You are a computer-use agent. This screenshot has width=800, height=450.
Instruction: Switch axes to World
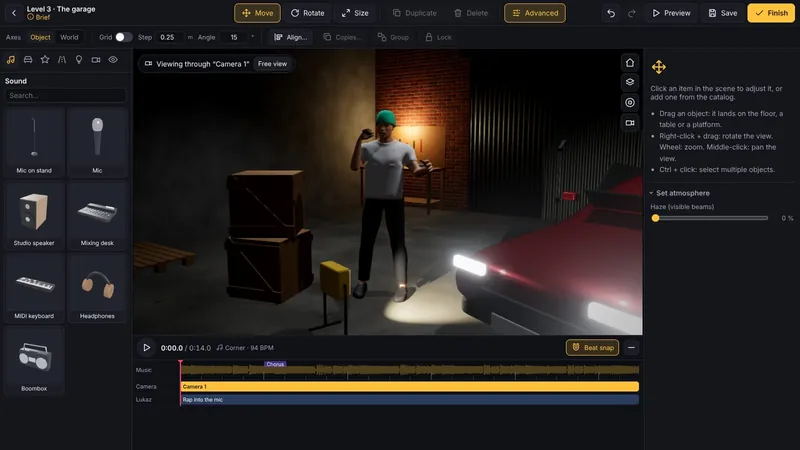point(69,37)
